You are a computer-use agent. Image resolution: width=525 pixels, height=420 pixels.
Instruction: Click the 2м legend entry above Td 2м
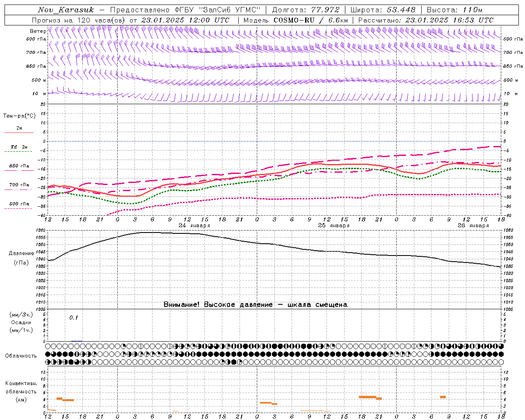coord(19,128)
